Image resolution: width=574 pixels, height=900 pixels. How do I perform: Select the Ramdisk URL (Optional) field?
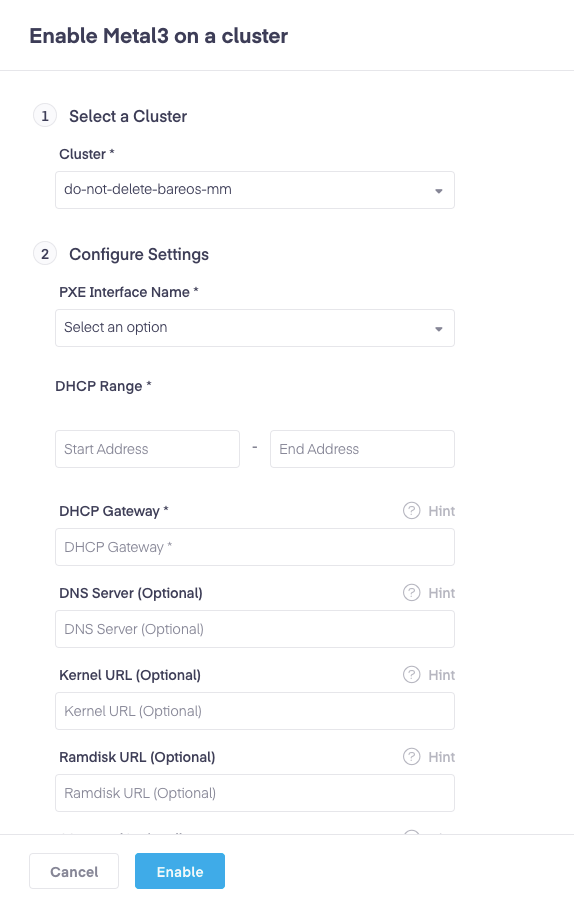point(255,793)
